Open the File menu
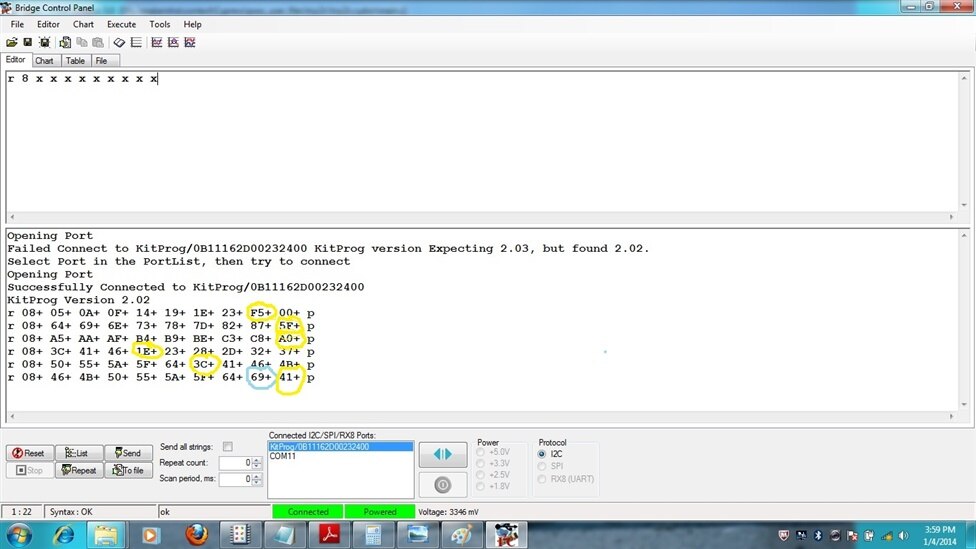 point(17,24)
